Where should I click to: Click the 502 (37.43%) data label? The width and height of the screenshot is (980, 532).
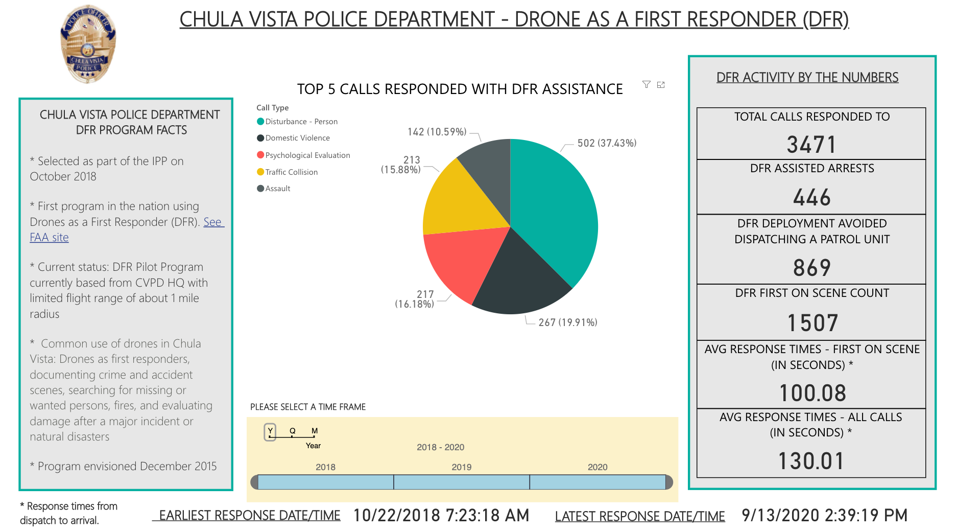(607, 143)
